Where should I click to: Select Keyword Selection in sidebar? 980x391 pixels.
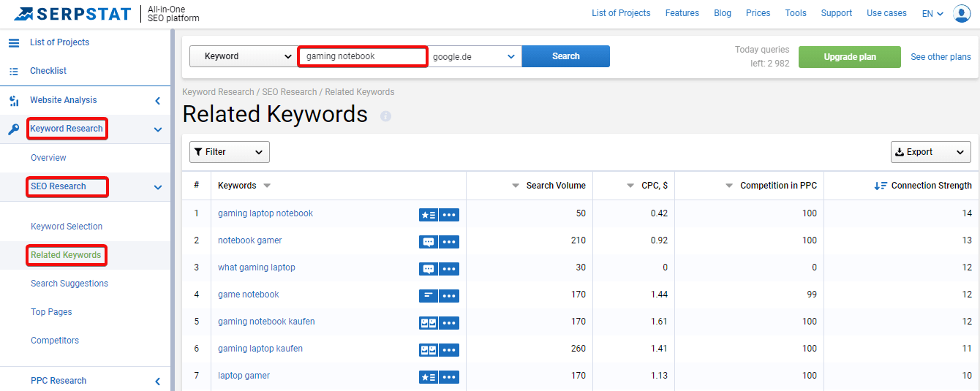coord(67,227)
